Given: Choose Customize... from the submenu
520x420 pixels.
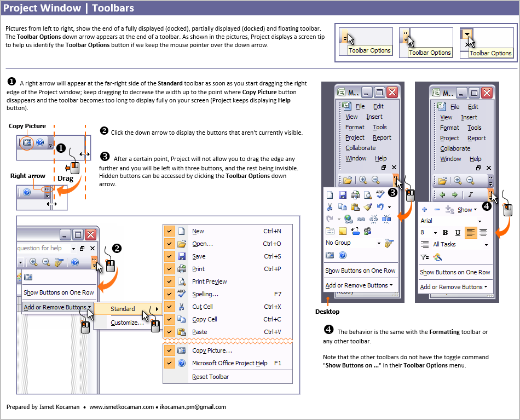Looking at the screenshot, I should point(127,323).
